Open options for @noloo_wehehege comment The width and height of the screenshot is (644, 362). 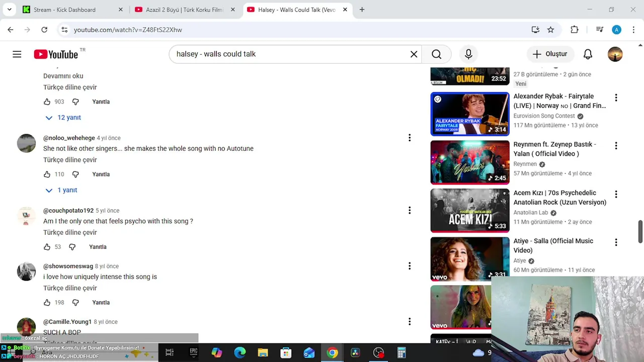pyautogui.click(x=410, y=138)
